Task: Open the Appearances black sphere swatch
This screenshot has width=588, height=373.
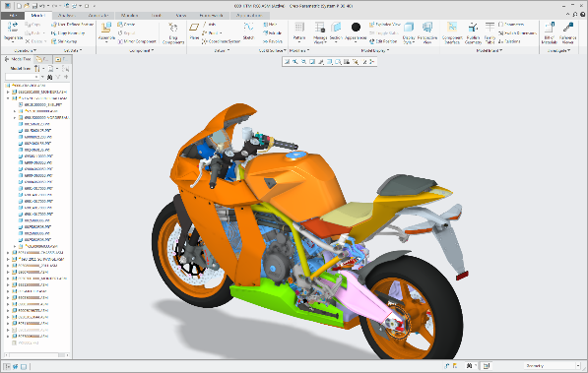Action: coord(356,27)
